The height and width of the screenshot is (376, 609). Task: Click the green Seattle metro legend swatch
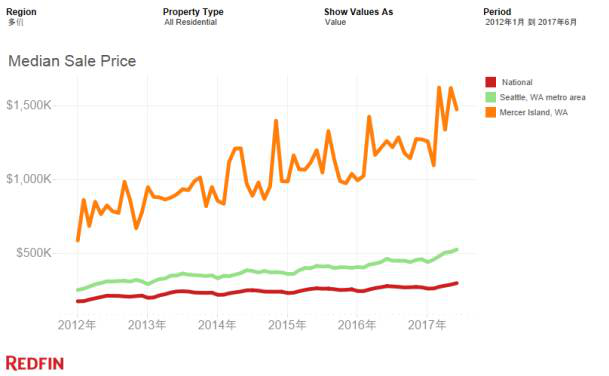click(x=491, y=97)
